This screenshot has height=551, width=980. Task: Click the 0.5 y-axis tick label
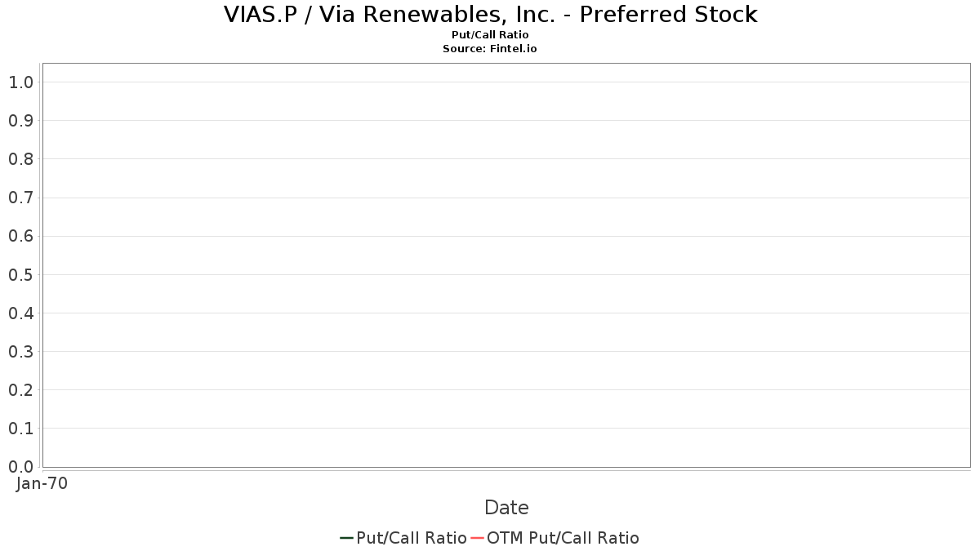[x=20, y=274]
